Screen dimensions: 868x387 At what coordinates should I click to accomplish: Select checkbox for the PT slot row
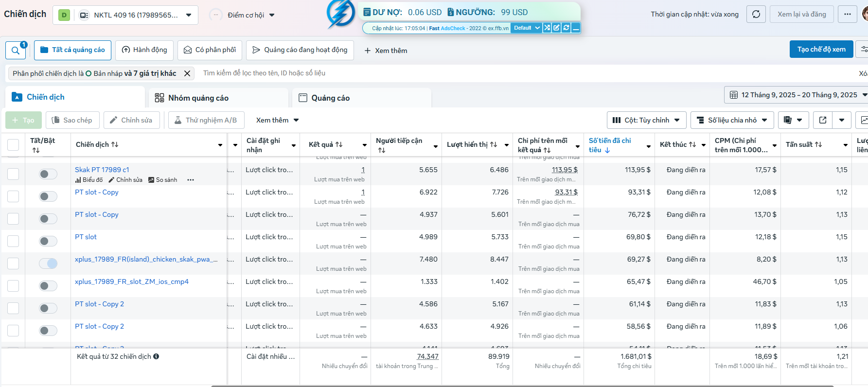13,241
